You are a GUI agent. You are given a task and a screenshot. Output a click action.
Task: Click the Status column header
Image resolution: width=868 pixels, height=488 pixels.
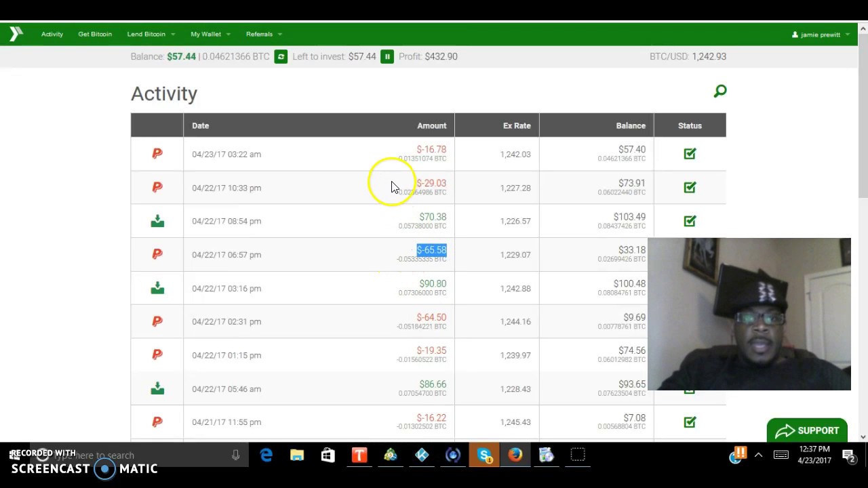[690, 125]
